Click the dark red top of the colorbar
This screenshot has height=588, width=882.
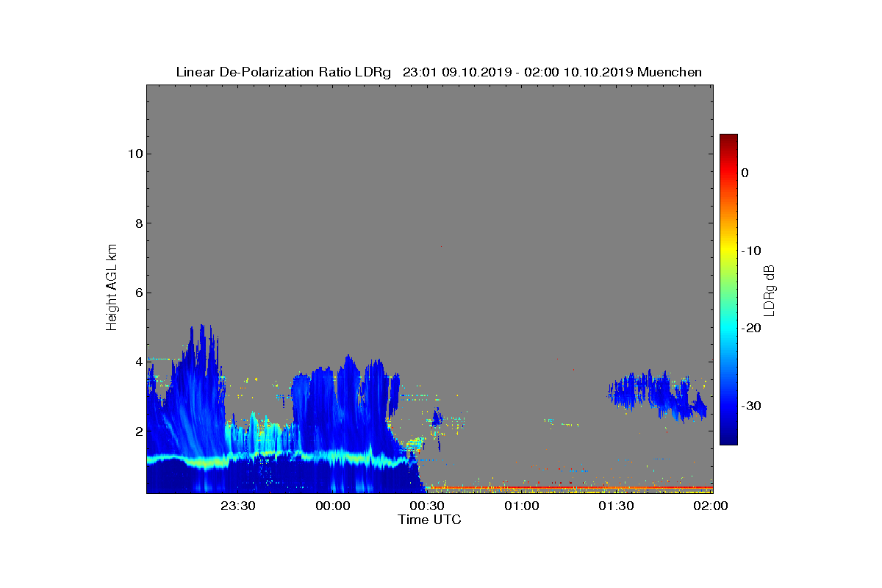[728, 140]
